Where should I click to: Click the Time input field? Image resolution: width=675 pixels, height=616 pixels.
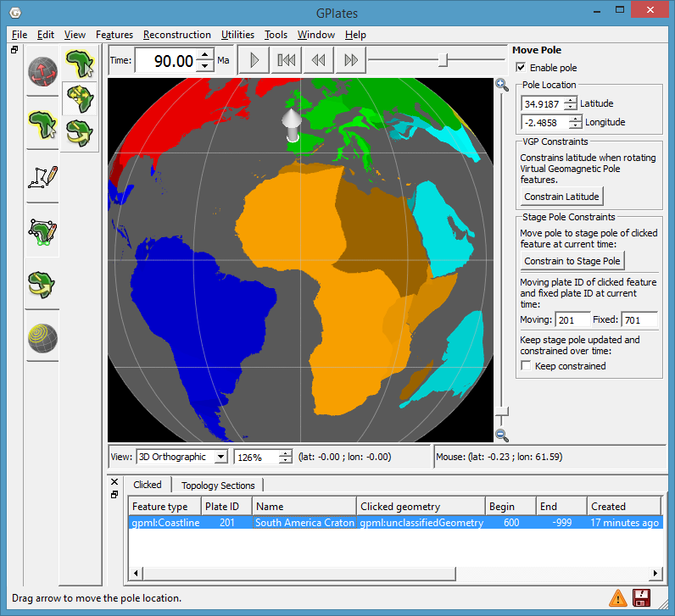[x=167, y=61]
